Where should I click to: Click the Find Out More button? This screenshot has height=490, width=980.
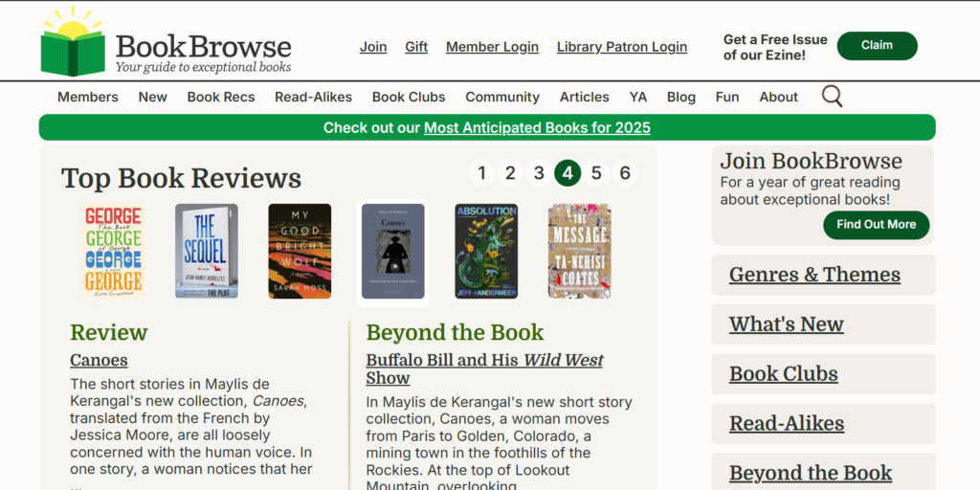coord(877,225)
